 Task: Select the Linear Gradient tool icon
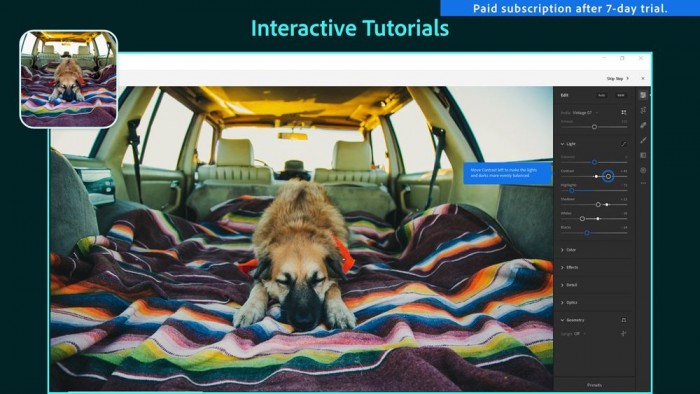click(643, 155)
